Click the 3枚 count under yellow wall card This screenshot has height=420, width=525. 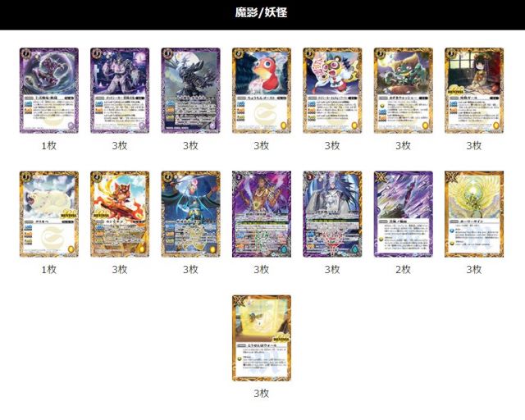[262, 394]
